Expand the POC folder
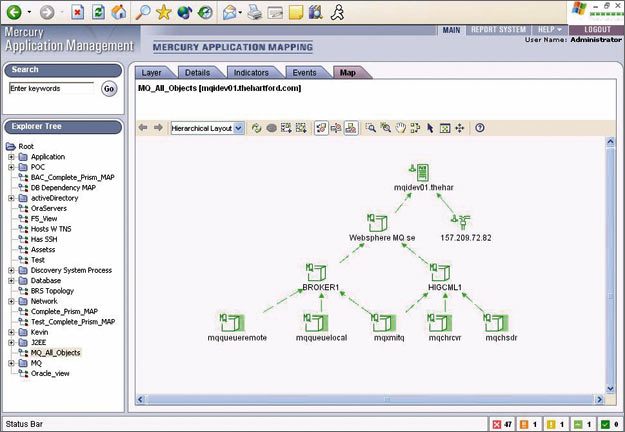Screen dimensions: 625x432 (x=11, y=167)
